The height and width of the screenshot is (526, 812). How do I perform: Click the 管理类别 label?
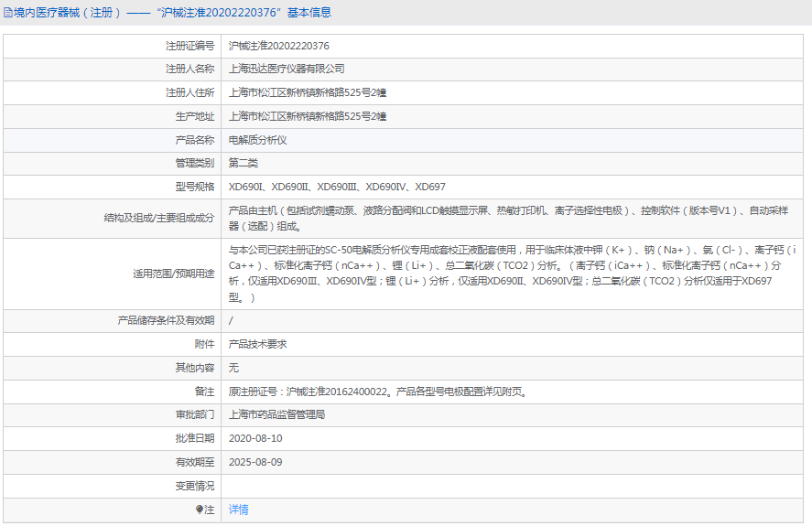click(195, 163)
